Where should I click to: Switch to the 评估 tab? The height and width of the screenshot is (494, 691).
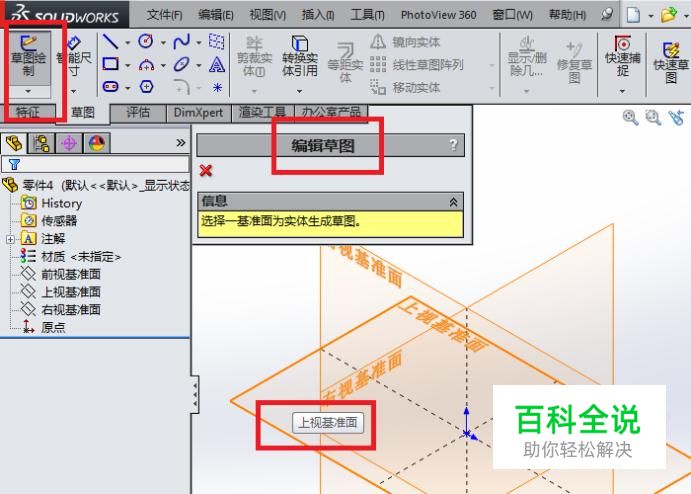click(138, 113)
